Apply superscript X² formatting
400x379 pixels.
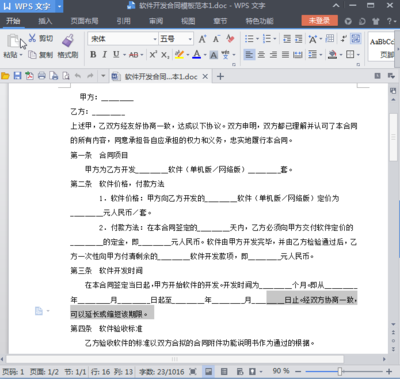coord(153,54)
